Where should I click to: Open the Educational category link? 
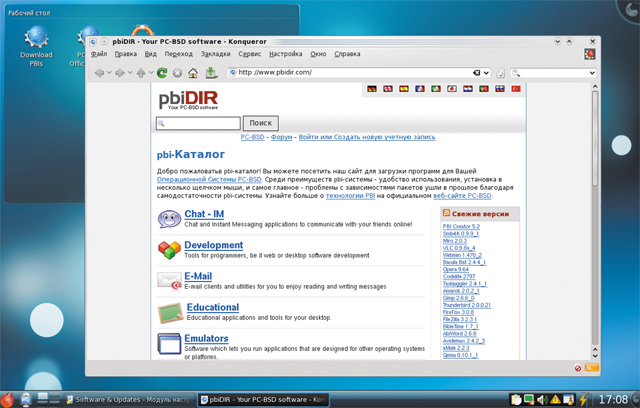click(213, 307)
